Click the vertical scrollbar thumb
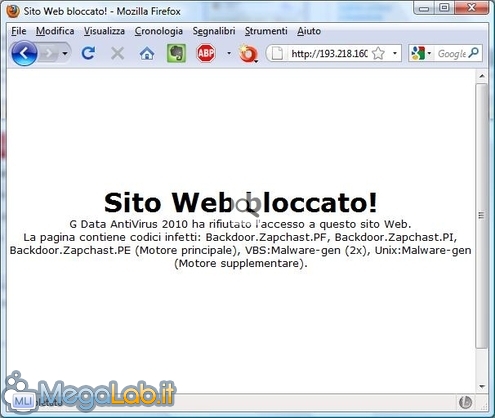Image resolution: width=495 pixels, height=418 pixels. pyautogui.click(x=482, y=216)
